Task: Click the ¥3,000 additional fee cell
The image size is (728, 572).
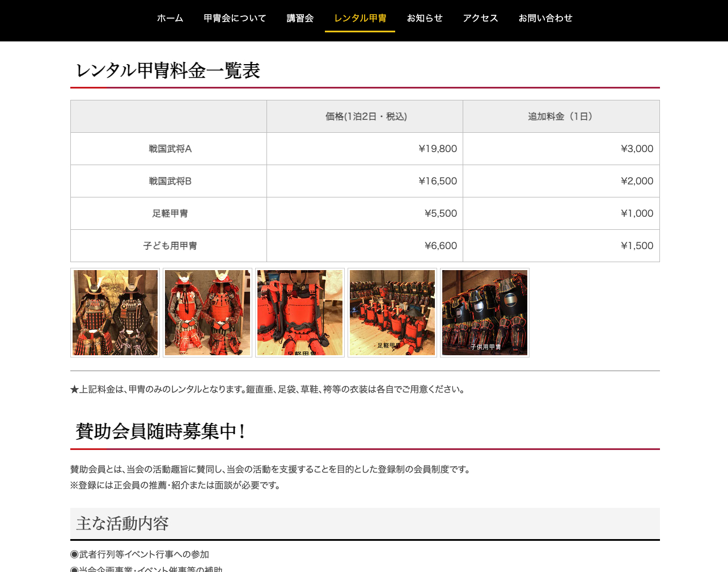Action: 561,149
